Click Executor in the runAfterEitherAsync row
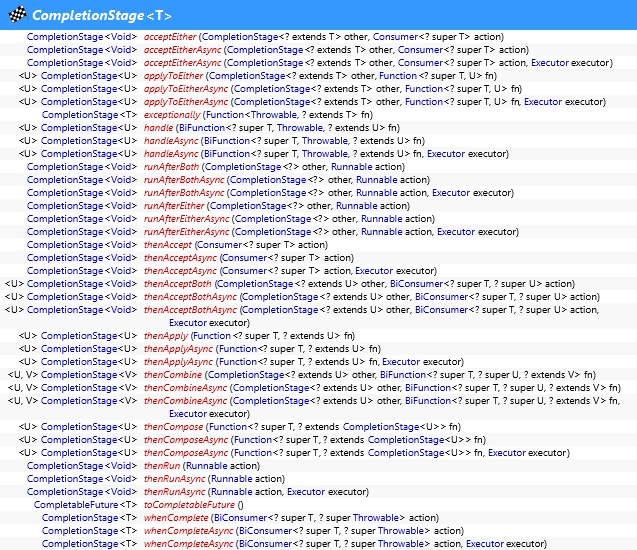 coord(456,232)
